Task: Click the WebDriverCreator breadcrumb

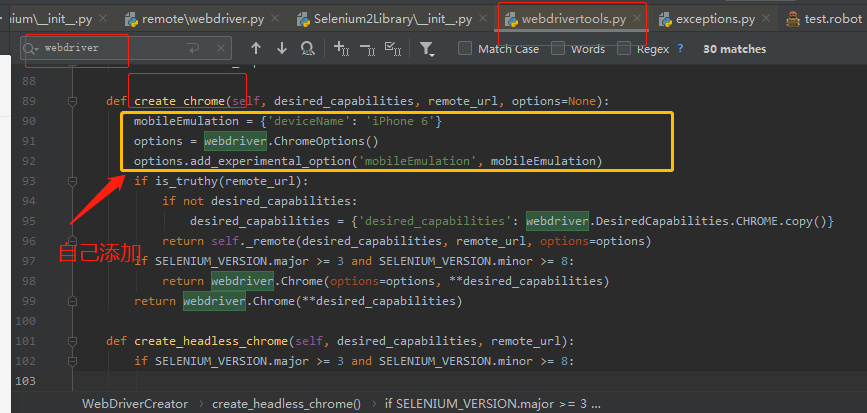Action: [x=135, y=404]
